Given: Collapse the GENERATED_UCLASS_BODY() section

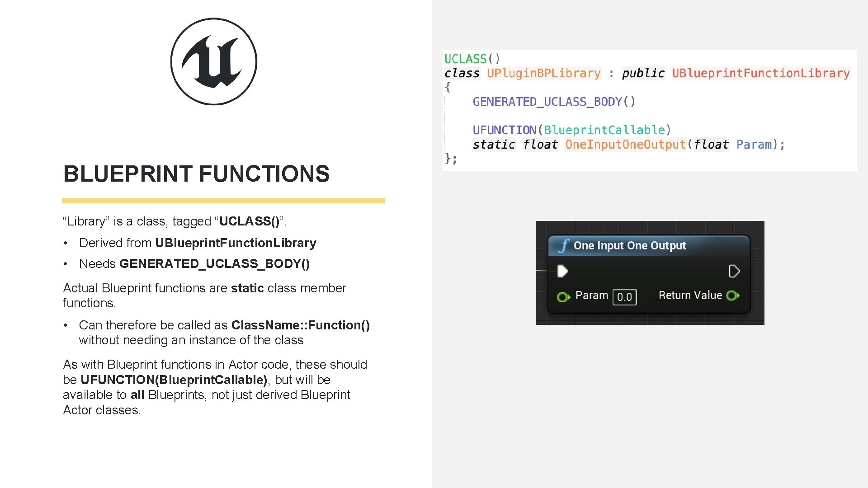Looking at the screenshot, I should coord(554,102).
